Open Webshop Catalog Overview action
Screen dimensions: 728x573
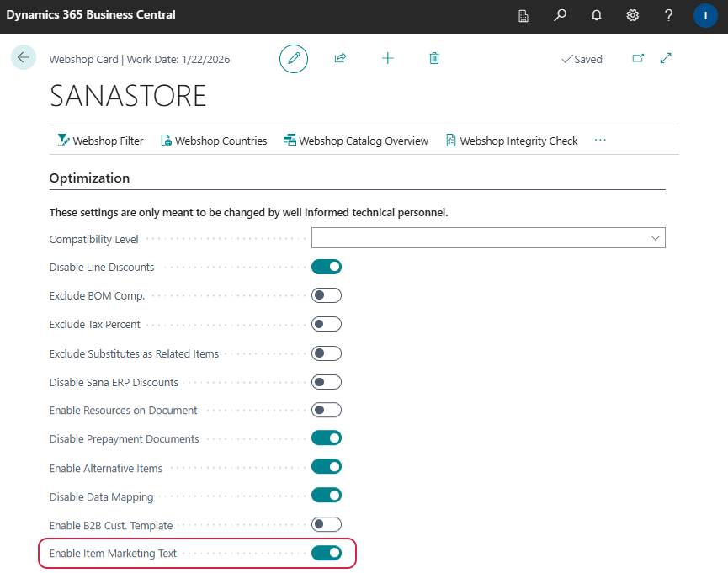click(356, 141)
